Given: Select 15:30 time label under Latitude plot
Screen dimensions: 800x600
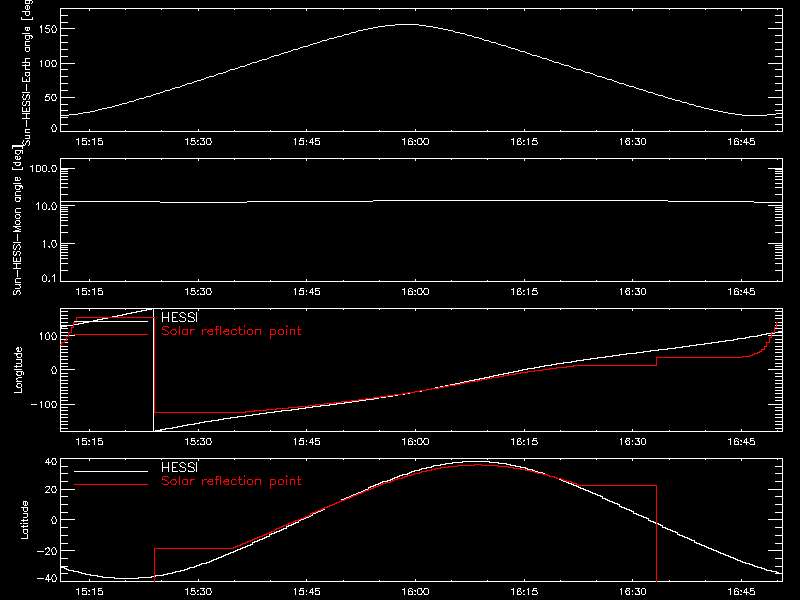Looking at the screenshot, I should point(198,592).
